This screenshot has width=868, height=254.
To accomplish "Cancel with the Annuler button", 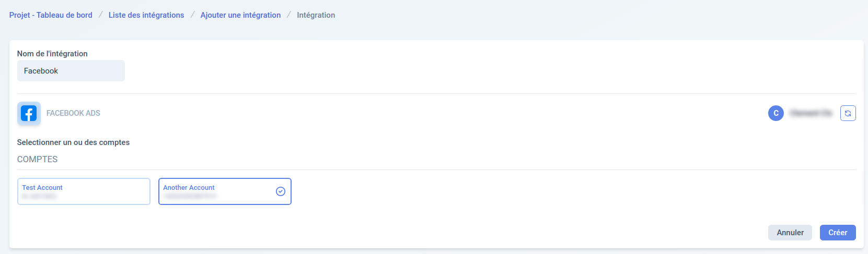I will 790,233.
